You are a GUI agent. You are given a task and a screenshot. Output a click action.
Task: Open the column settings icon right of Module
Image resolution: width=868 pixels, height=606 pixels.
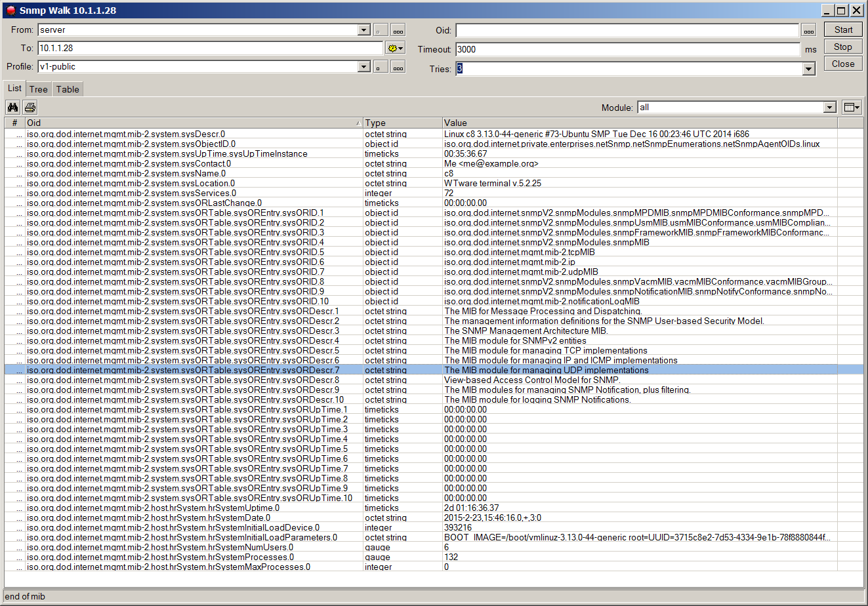pyautogui.click(x=852, y=108)
